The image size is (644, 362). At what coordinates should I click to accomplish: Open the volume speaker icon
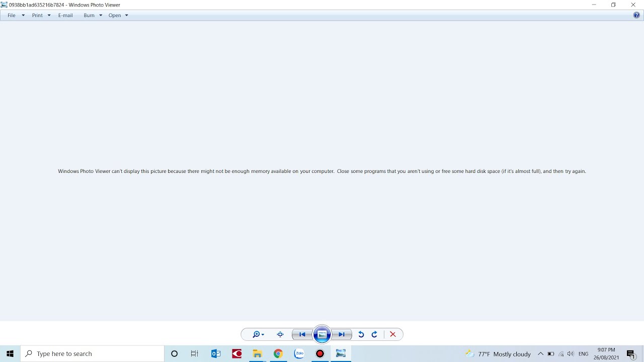[571, 354]
